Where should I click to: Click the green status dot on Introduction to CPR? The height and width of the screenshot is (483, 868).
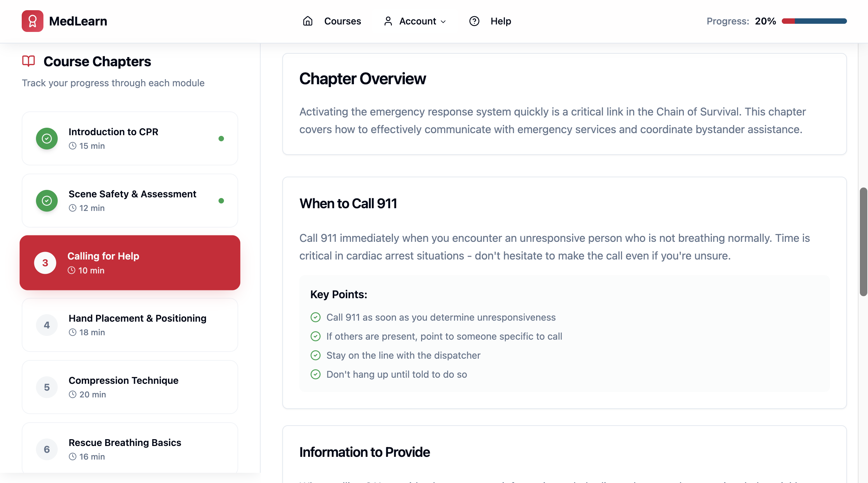[221, 139]
